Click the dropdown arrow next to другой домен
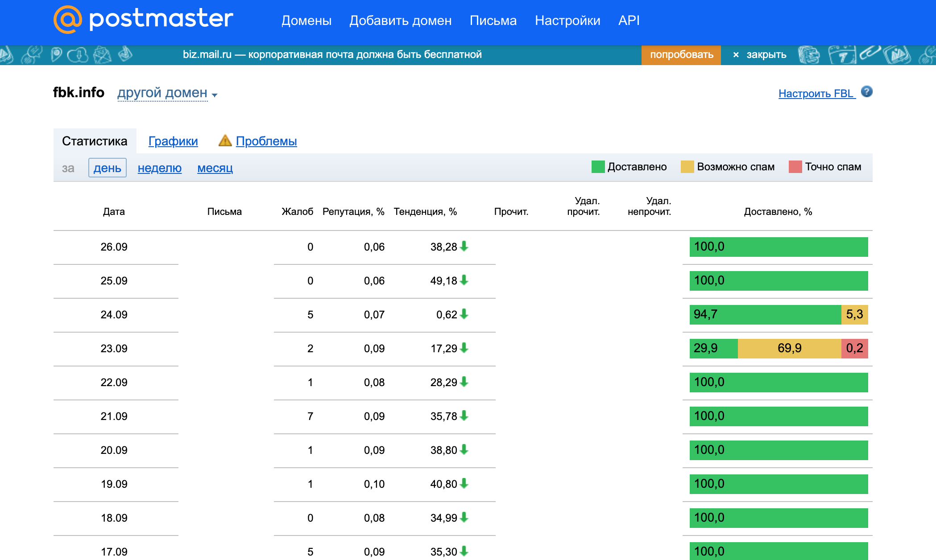 click(x=215, y=95)
